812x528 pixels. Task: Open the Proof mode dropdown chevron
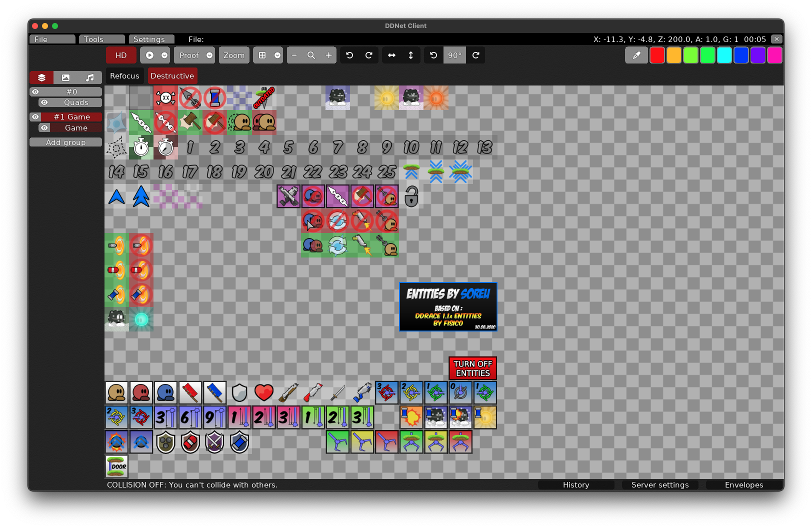(x=209, y=55)
